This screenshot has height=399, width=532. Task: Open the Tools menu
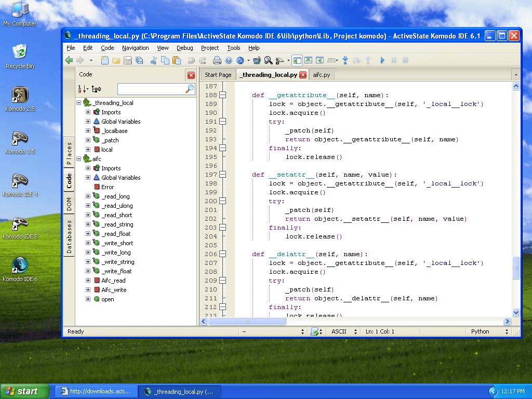[234, 48]
